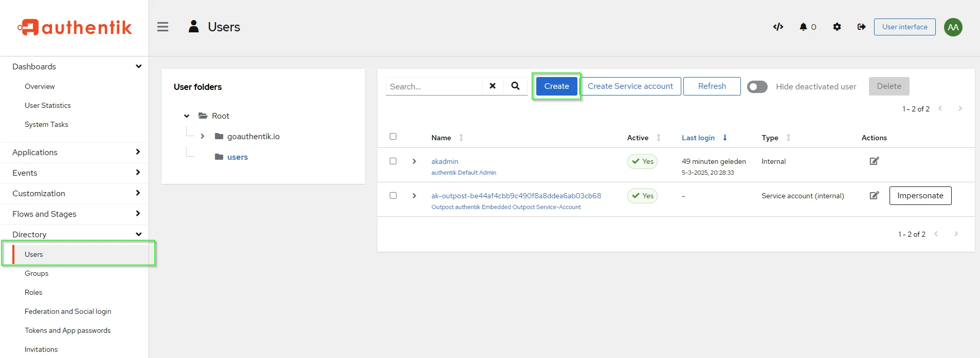980x358 pixels.
Task: Open the Groups page in sidebar
Action: pos(37,273)
